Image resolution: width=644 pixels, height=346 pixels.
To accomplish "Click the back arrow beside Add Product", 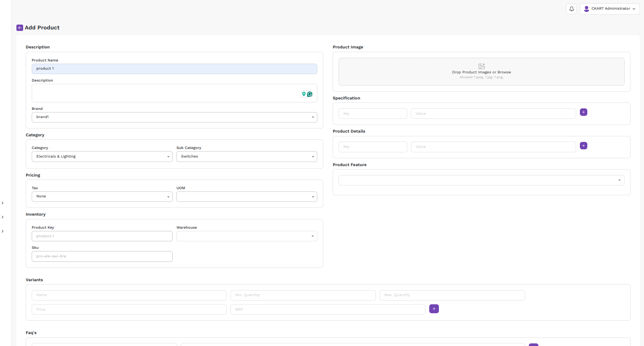I will tap(20, 28).
